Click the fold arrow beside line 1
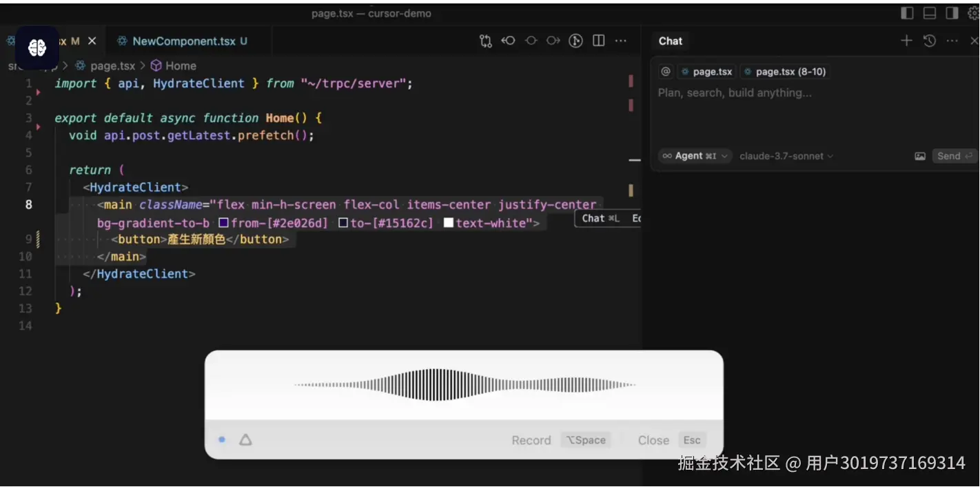 click(38, 92)
